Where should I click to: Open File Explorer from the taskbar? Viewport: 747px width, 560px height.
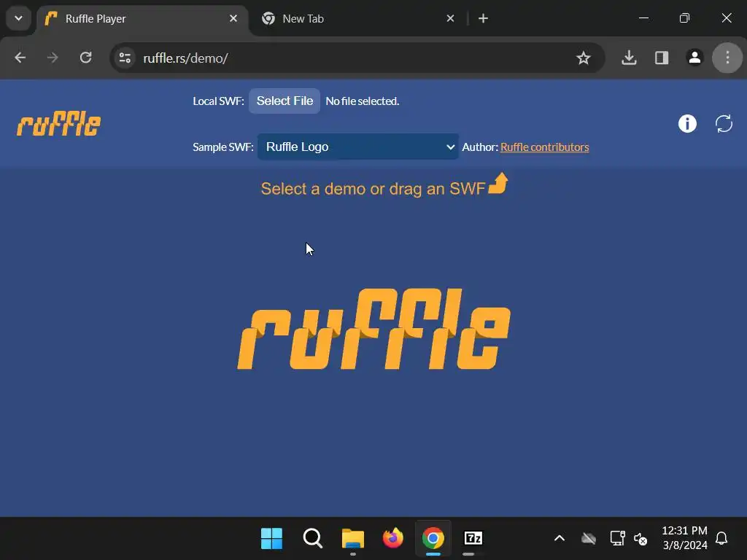click(x=353, y=539)
